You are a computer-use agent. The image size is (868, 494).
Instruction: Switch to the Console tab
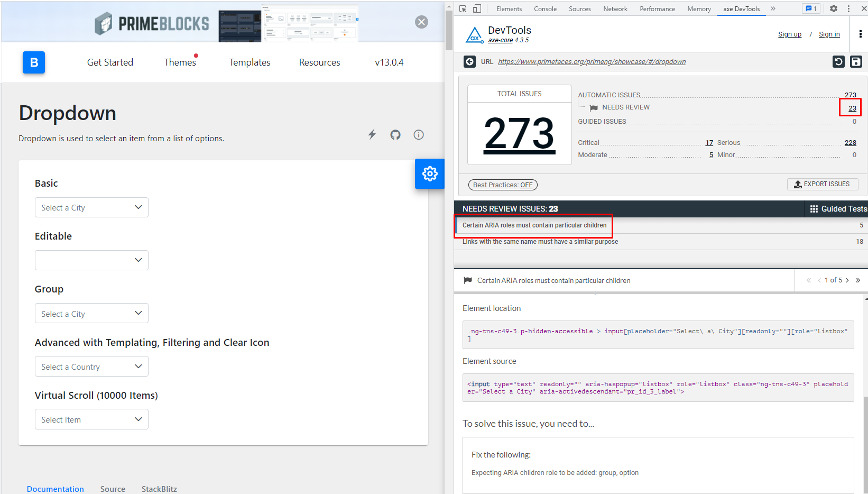pos(545,8)
